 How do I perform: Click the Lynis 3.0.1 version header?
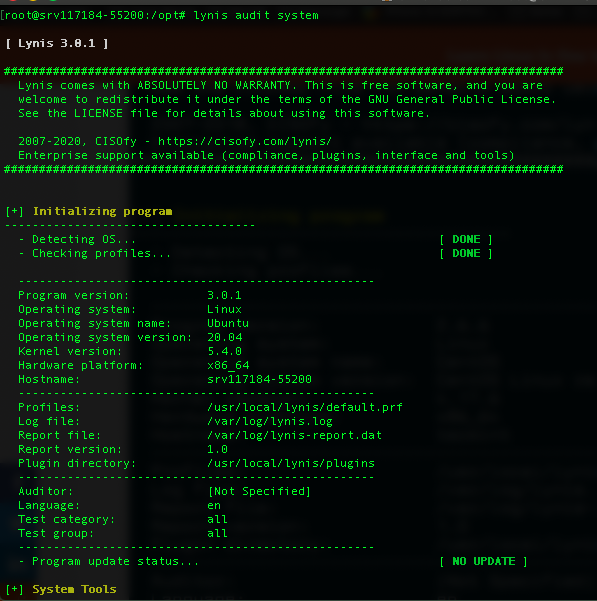click(x=57, y=43)
